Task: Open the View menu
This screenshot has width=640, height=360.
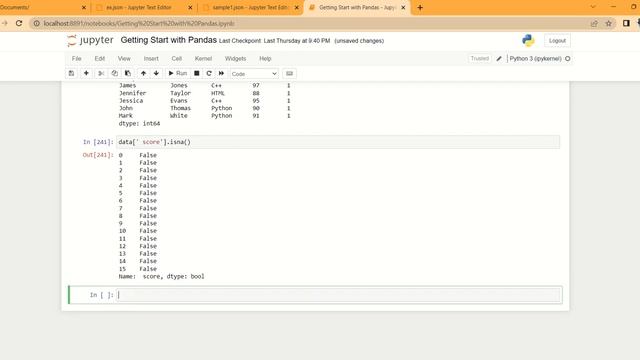Action: [x=124, y=59]
